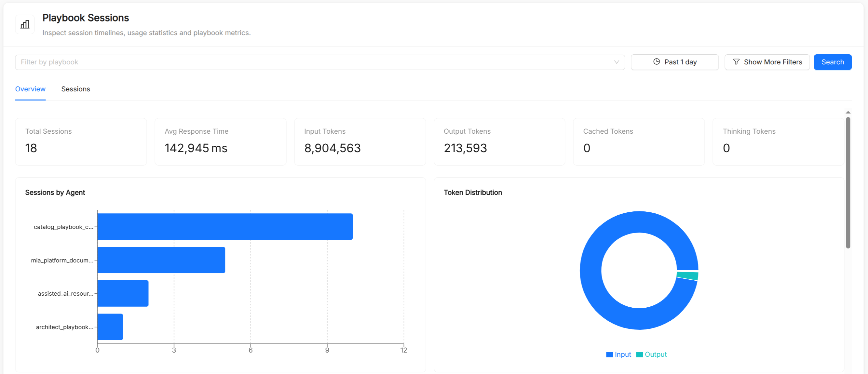This screenshot has height=374, width=868.
Task: Click the blue Search button
Action: (832, 62)
